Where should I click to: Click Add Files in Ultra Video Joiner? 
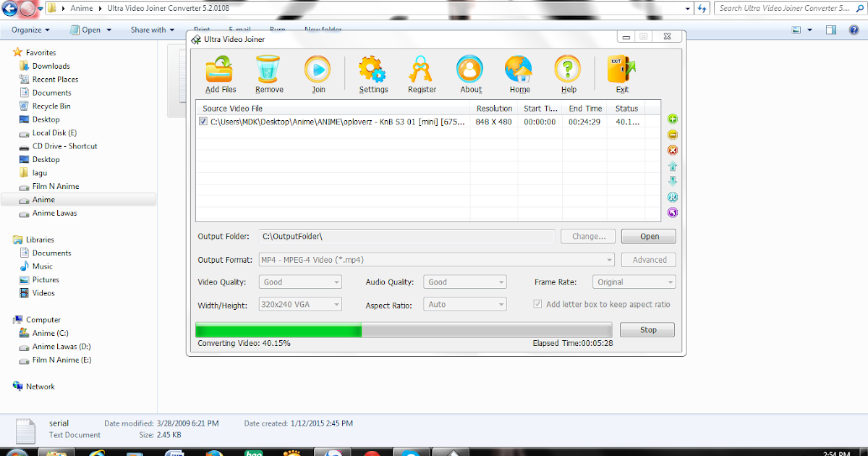(221, 75)
